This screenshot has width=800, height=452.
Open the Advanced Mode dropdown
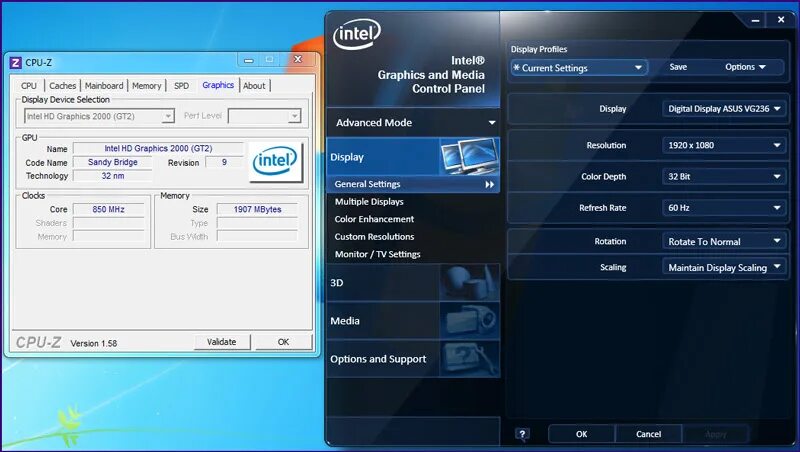point(413,122)
